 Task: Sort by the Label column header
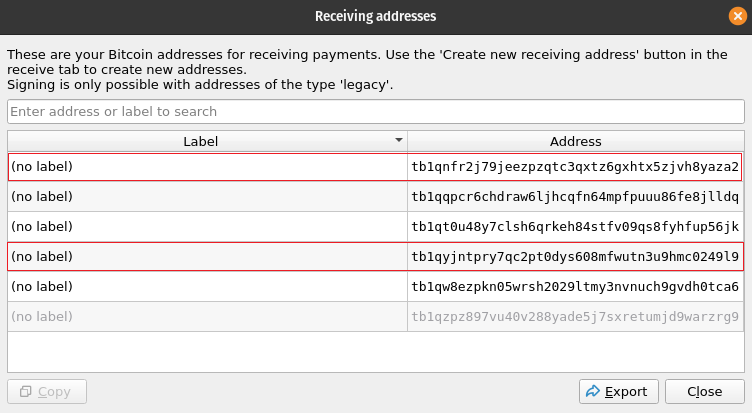(200, 141)
